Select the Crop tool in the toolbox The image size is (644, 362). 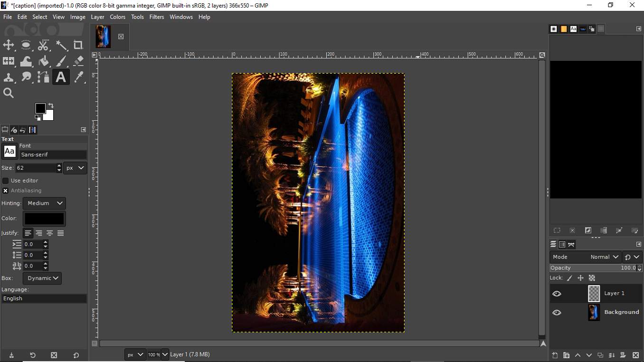click(x=78, y=46)
